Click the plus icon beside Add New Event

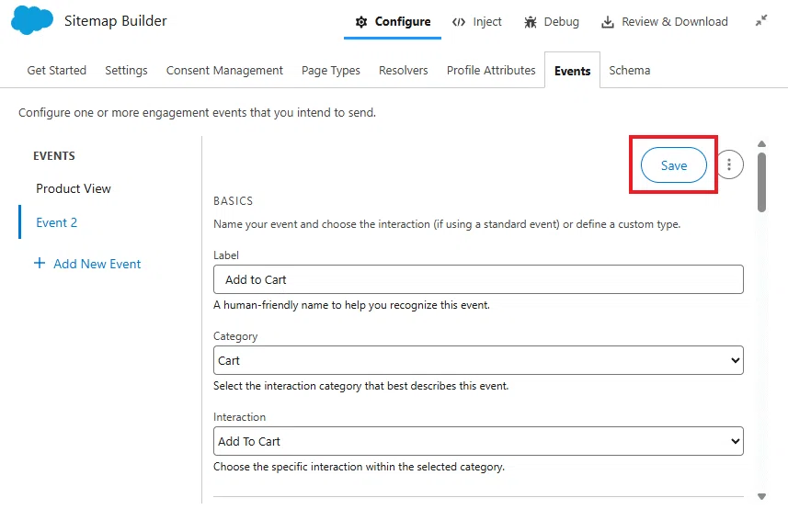tap(40, 263)
